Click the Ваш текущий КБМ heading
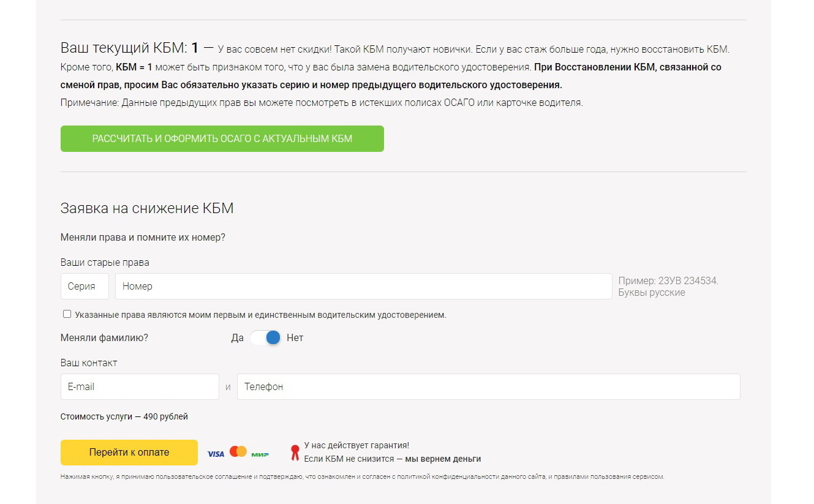 [x=130, y=48]
